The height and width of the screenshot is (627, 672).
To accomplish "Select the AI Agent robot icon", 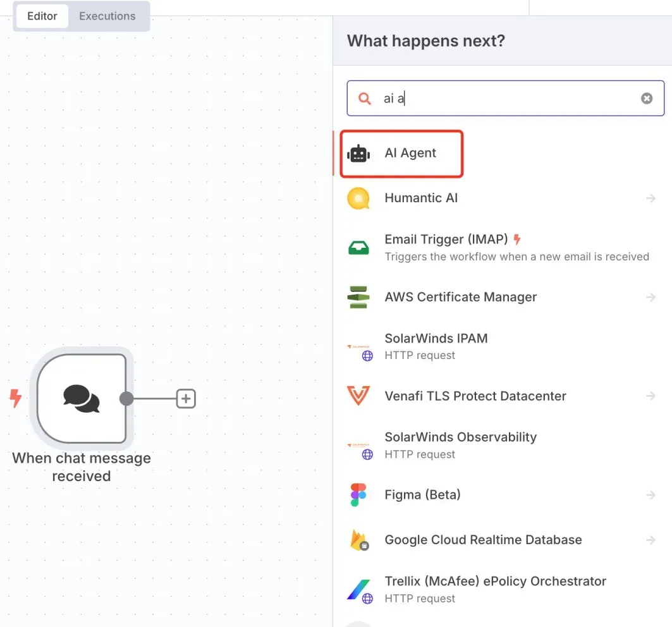I will point(358,154).
